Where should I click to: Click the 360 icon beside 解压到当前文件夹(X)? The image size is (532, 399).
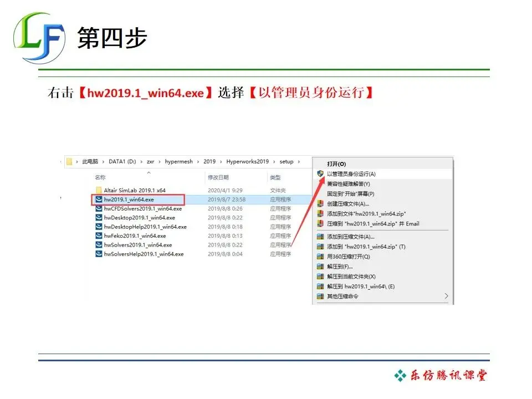pos(320,277)
